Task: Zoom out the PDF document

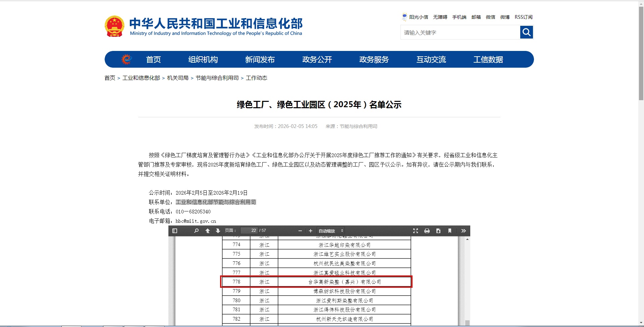Action: pyautogui.click(x=300, y=231)
